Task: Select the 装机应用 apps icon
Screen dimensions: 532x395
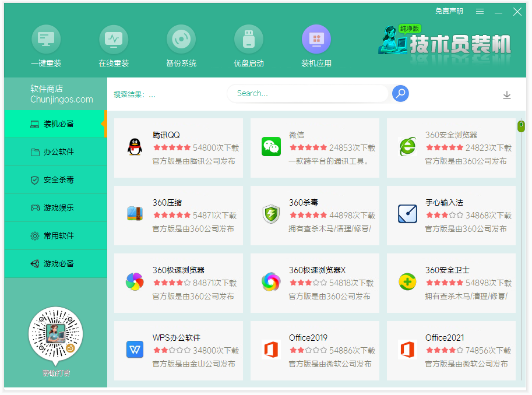Action: click(316, 40)
